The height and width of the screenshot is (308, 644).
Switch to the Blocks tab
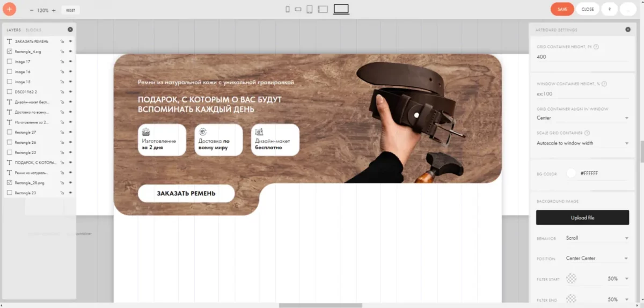tap(33, 30)
